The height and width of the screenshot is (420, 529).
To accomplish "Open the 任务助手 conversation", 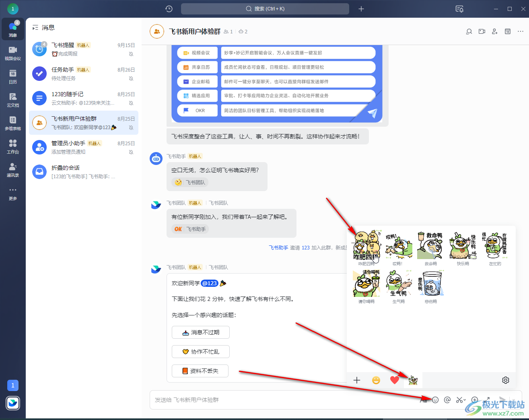I will tap(84, 74).
